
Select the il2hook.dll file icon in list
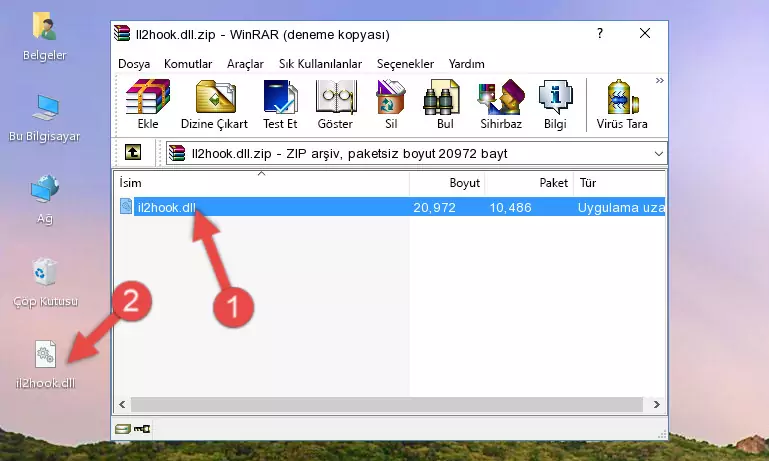pyautogui.click(x=126, y=206)
